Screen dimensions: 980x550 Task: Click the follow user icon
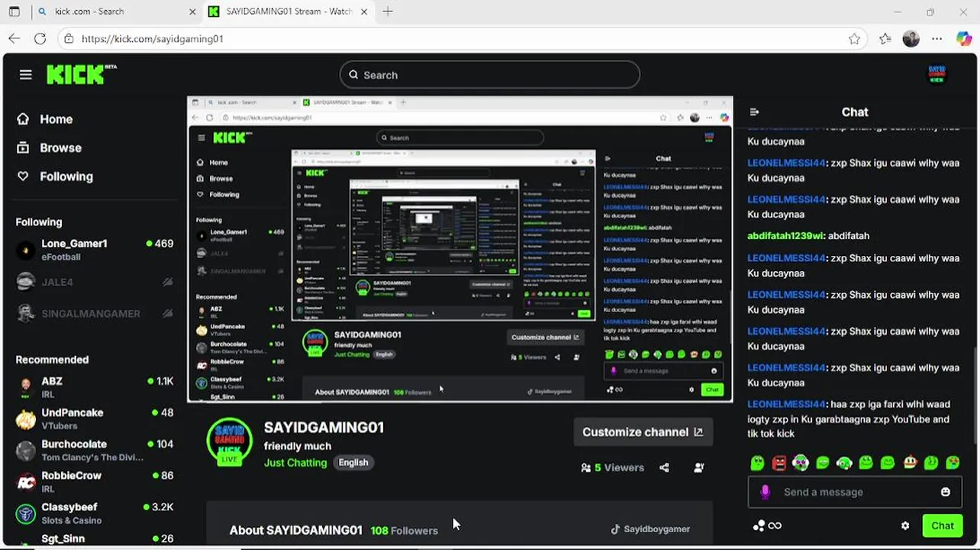pyautogui.click(x=699, y=467)
